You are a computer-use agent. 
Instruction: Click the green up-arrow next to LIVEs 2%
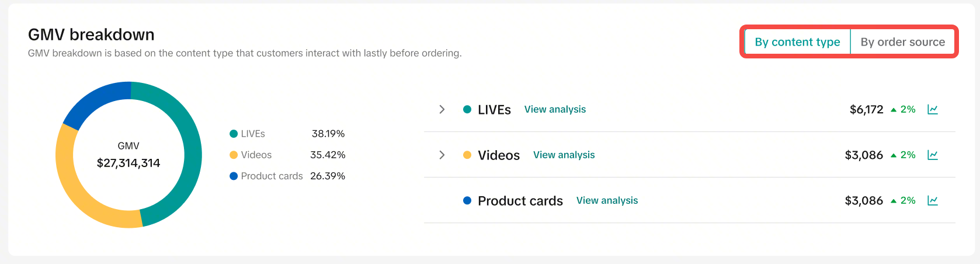pos(894,110)
